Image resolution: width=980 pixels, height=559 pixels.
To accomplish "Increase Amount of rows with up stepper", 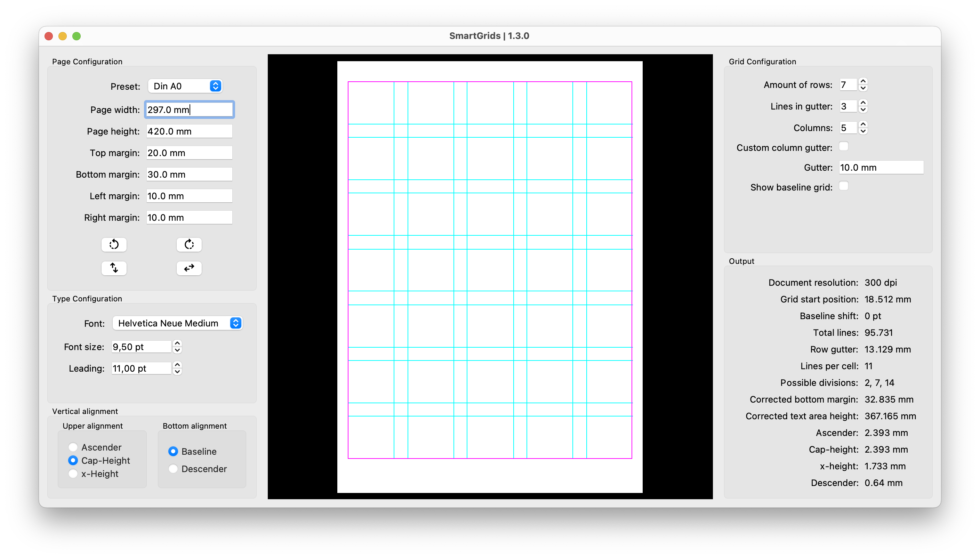I will [x=863, y=81].
